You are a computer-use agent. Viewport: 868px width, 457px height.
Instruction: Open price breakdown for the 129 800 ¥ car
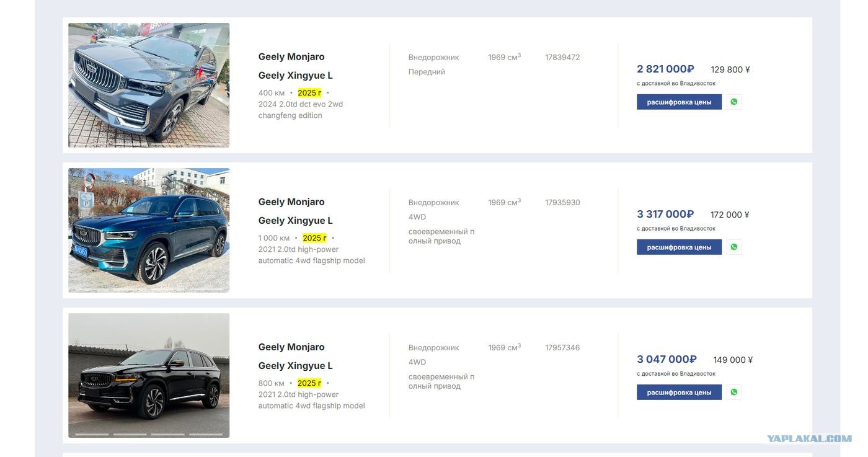click(x=679, y=102)
